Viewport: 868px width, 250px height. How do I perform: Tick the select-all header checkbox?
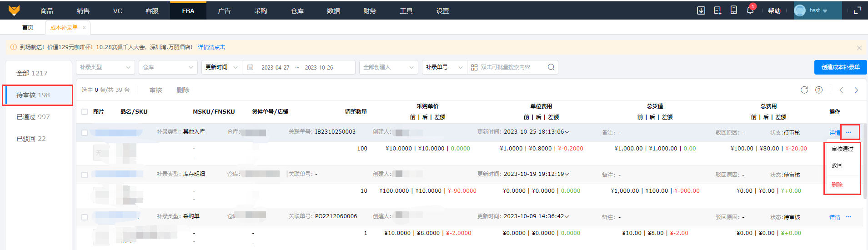(85, 112)
